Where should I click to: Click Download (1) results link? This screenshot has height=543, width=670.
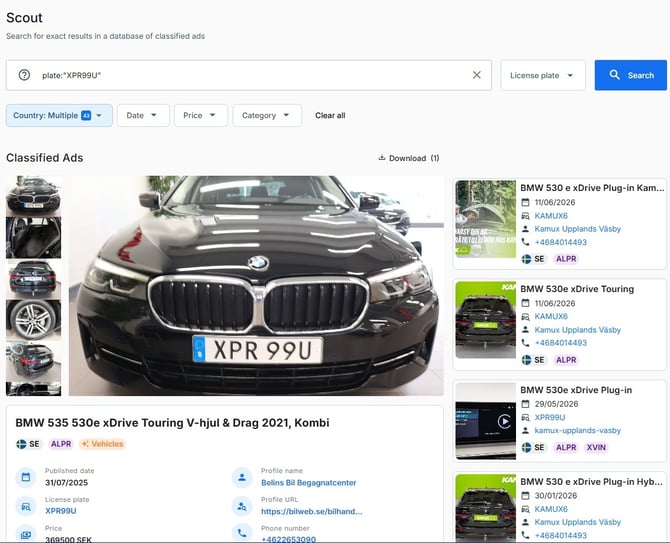(x=409, y=158)
